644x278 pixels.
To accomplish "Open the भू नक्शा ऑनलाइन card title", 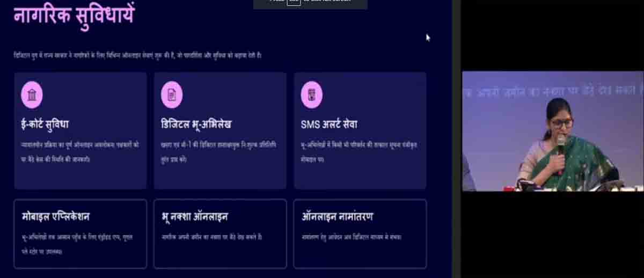I will coord(195,217).
